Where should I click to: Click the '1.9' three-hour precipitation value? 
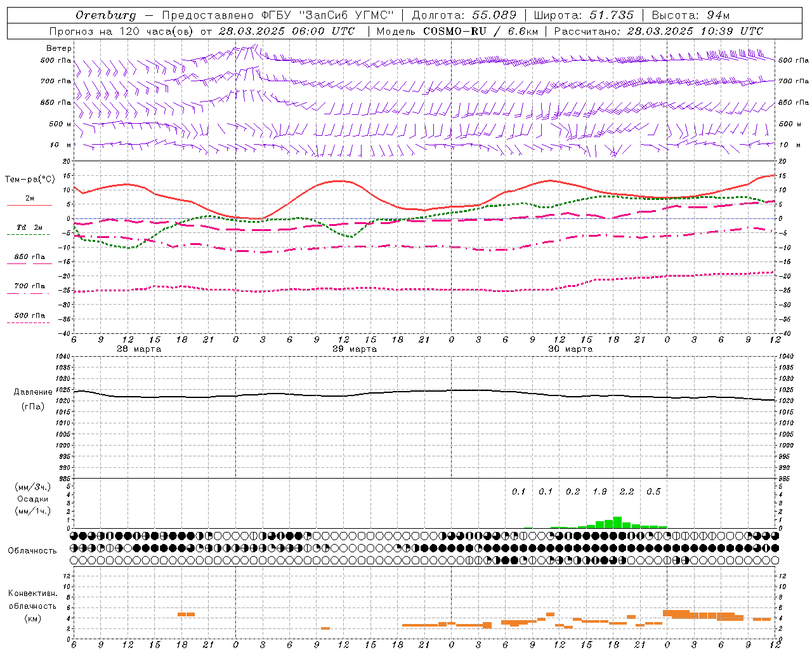coord(600,492)
